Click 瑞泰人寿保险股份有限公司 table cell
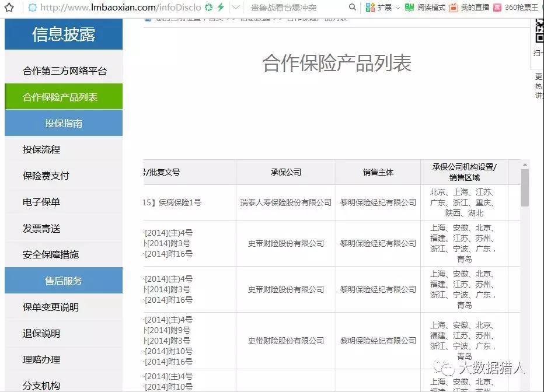This screenshot has height=392, width=544. point(286,202)
